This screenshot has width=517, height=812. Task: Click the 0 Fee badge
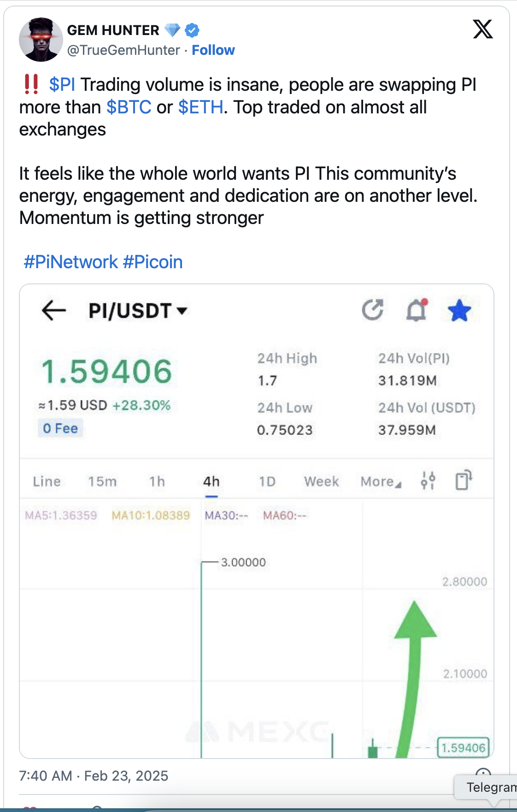point(60,428)
